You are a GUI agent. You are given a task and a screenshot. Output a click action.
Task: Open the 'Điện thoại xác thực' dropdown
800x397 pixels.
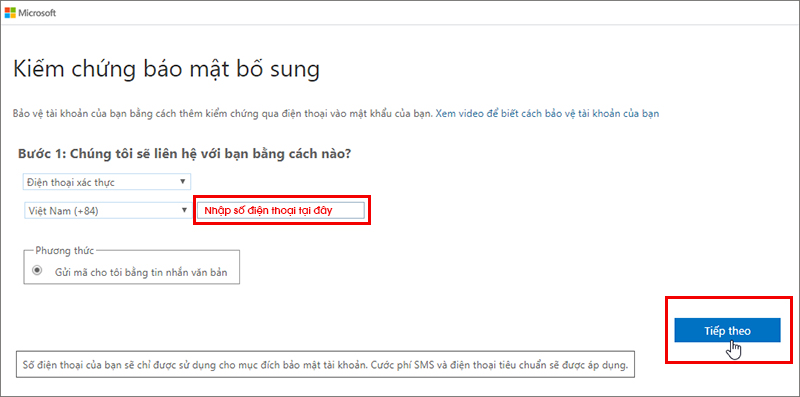(x=107, y=181)
